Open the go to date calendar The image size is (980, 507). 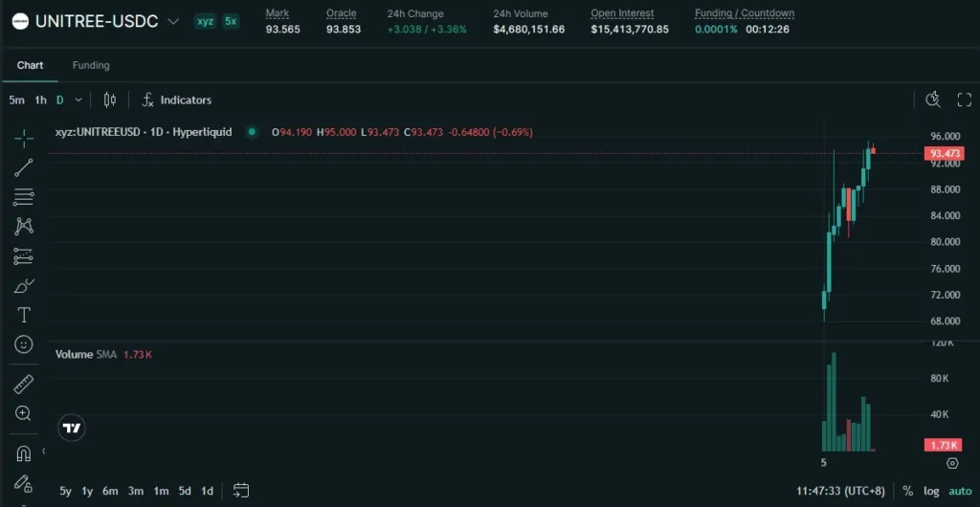point(241,491)
